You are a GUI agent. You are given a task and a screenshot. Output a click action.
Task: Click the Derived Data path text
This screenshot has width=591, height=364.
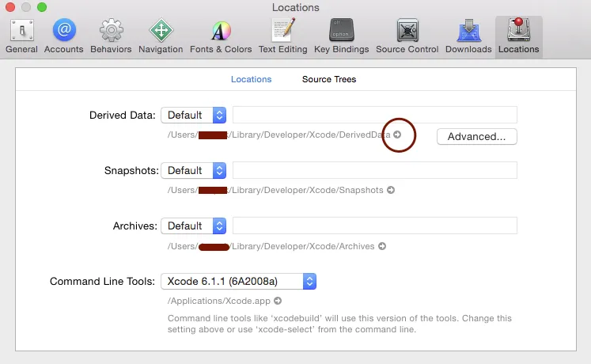tap(279, 135)
